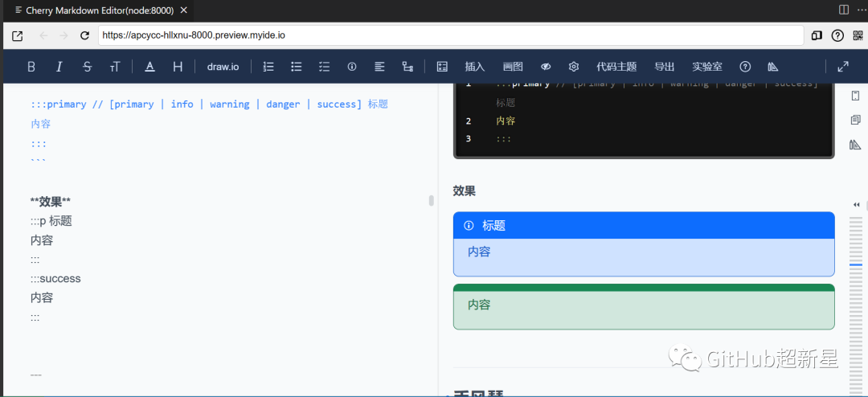
Task: Click the ':::success' line in the editor
Action: point(56,279)
